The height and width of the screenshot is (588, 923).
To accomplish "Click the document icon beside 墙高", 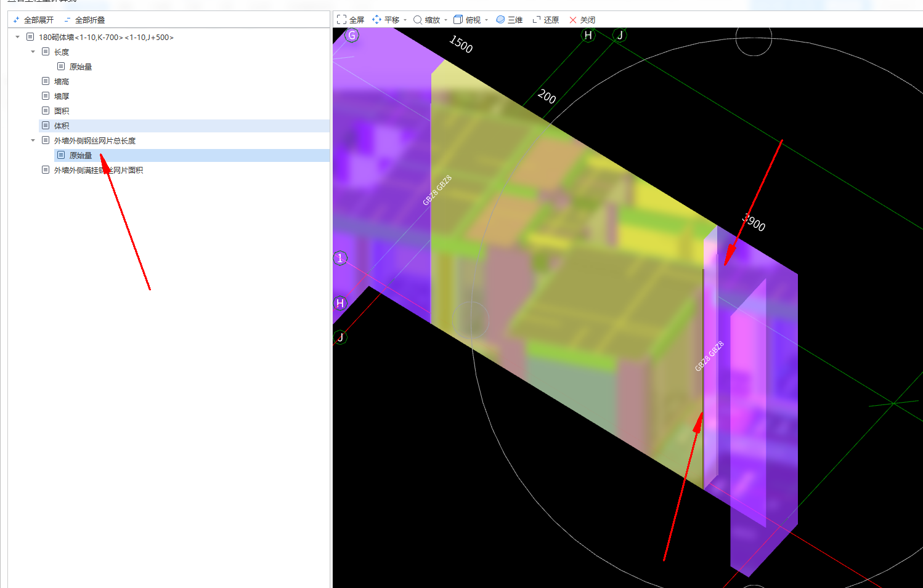I will tap(46, 81).
